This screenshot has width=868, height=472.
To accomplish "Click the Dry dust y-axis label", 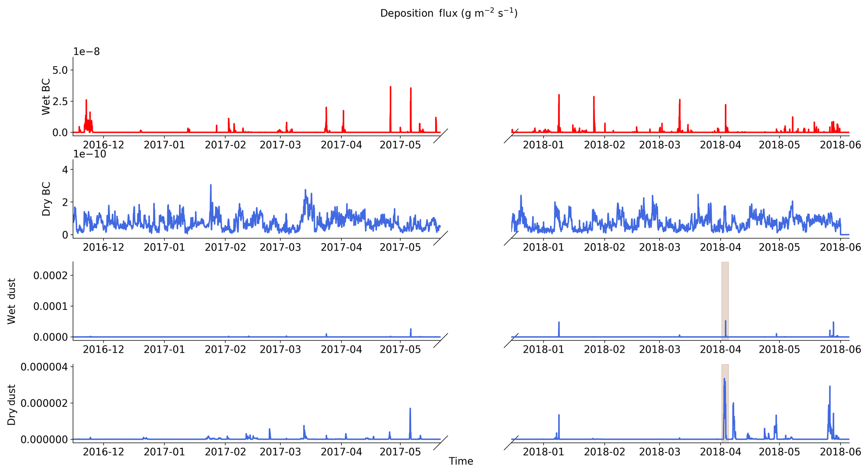I will point(11,405).
